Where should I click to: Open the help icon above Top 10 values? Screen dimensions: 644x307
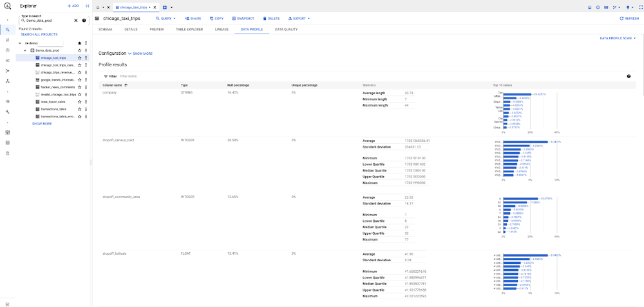629,76
